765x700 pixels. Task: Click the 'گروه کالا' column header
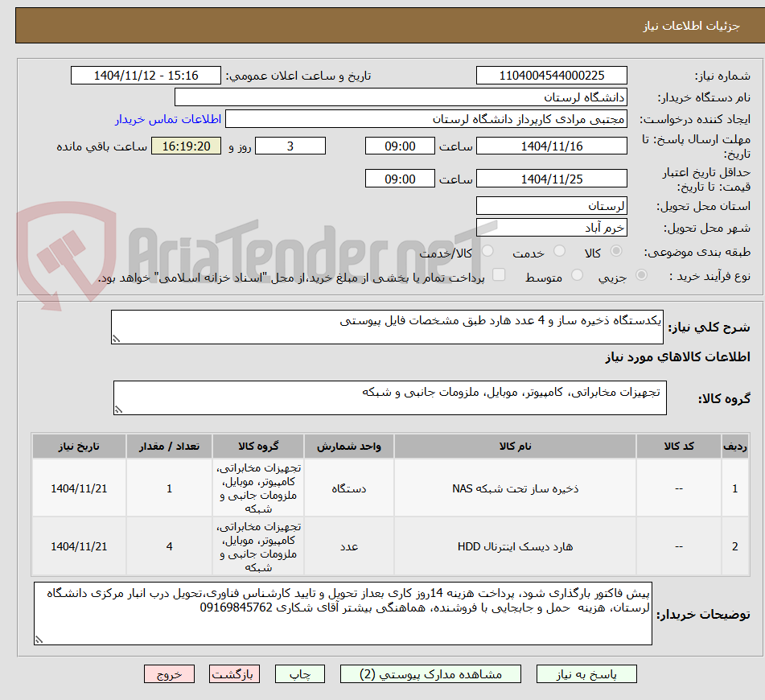point(258,447)
